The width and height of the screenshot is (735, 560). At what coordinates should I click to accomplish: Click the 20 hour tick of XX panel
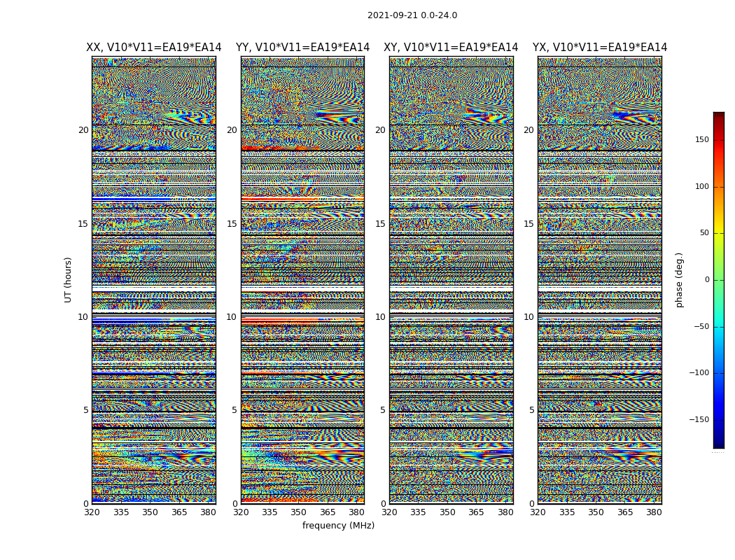[x=83, y=129]
